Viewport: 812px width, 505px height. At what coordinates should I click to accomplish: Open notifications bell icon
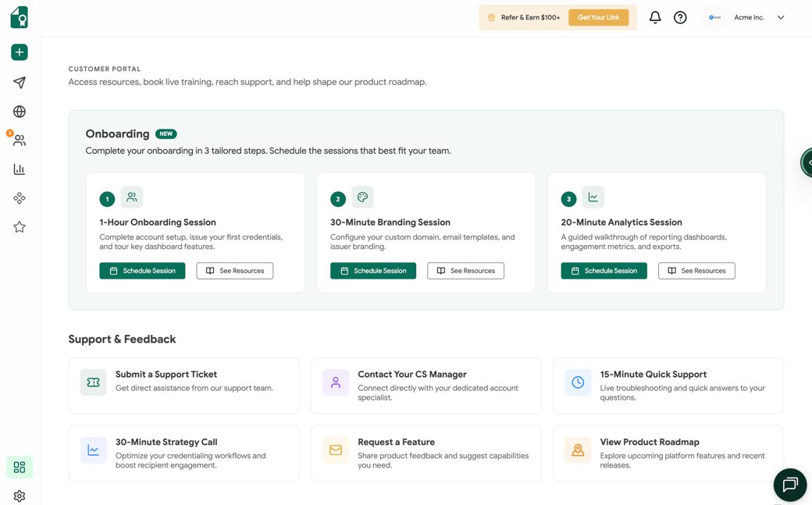(x=655, y=18)
